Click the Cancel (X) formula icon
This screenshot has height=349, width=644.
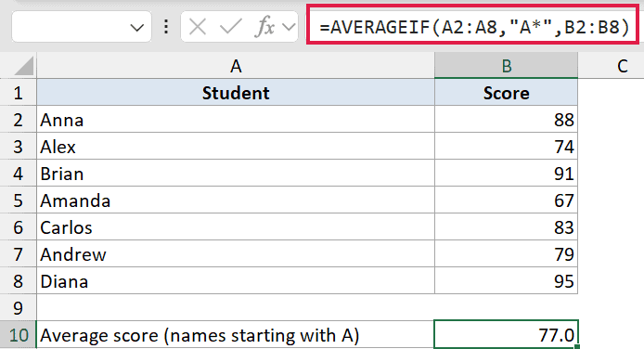(x=198, y=28)
